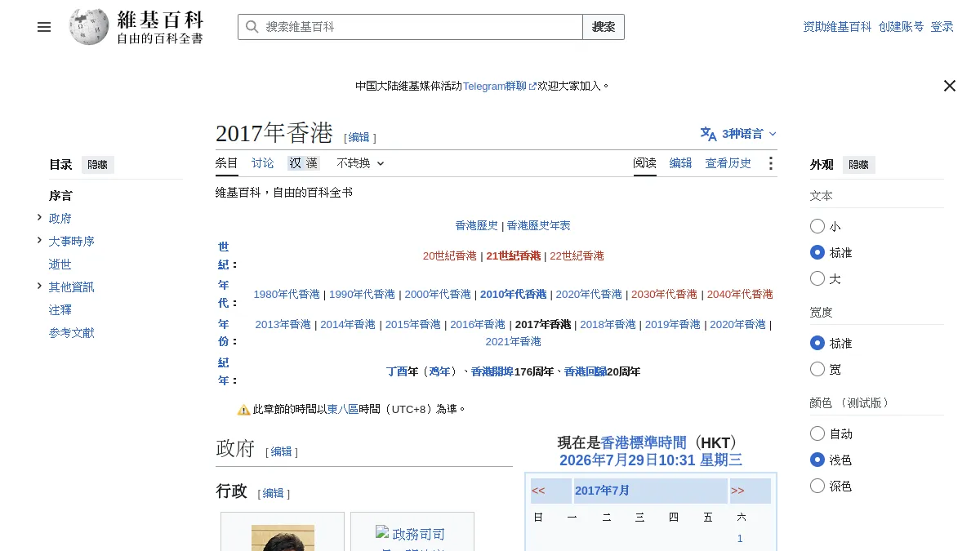This screenshot has height=551, width=980.
Task: Jump to 序言 in contents
Action: point(60,196)
